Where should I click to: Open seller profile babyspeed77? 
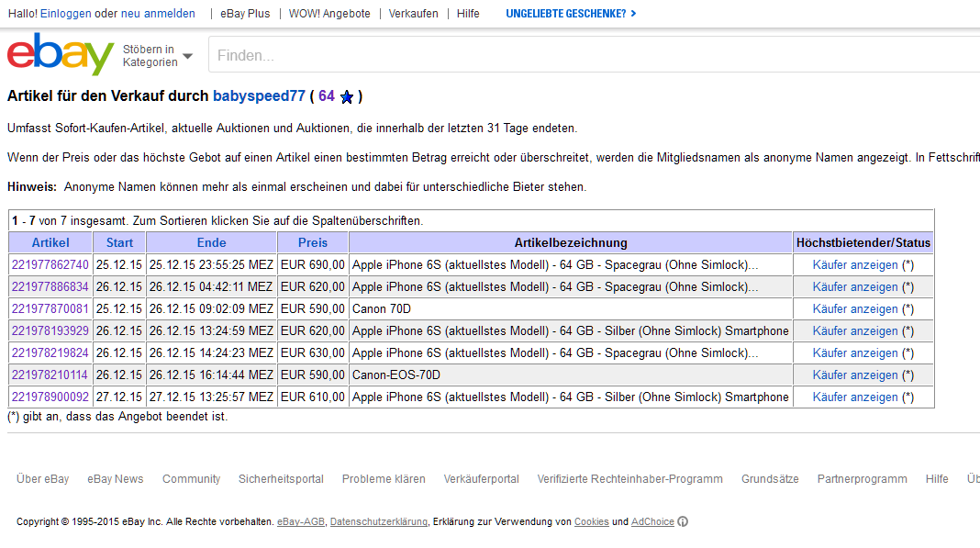pyautogui.click(x=259, y=96)
